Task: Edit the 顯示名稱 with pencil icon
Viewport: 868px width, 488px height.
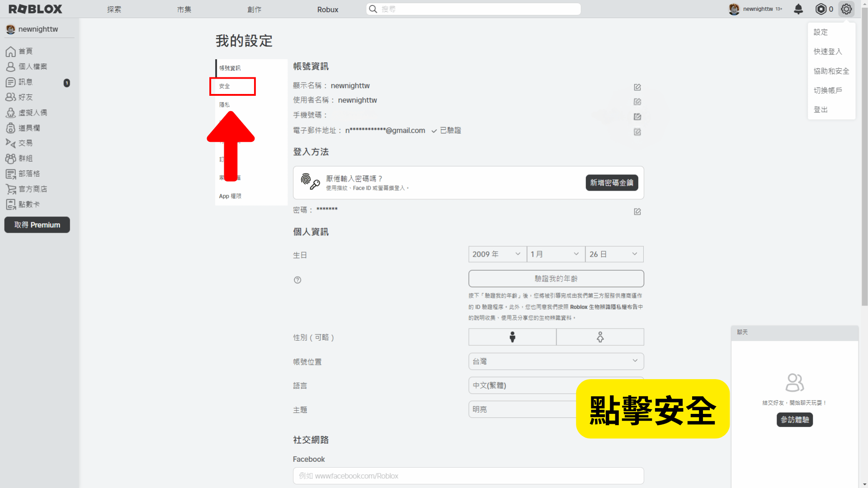Action: [637, 87]
